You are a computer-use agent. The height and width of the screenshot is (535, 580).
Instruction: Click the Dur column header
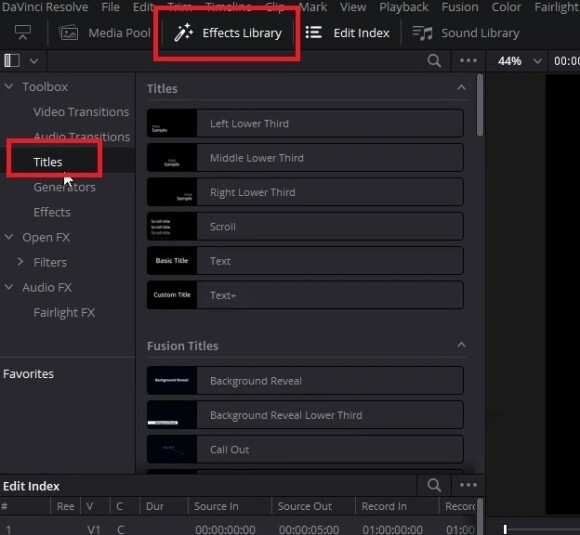(155, 506)
